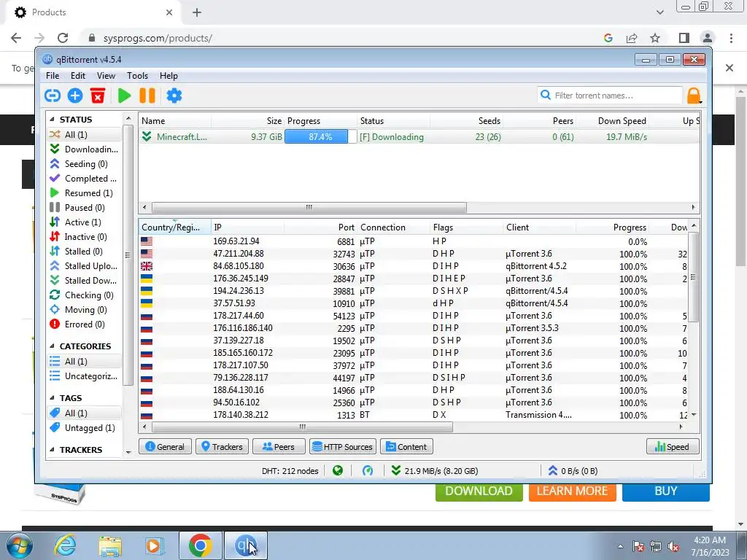Screen dimensions: 747x560
Task: Click the download speed status bar entry
Action: point(435,471)
